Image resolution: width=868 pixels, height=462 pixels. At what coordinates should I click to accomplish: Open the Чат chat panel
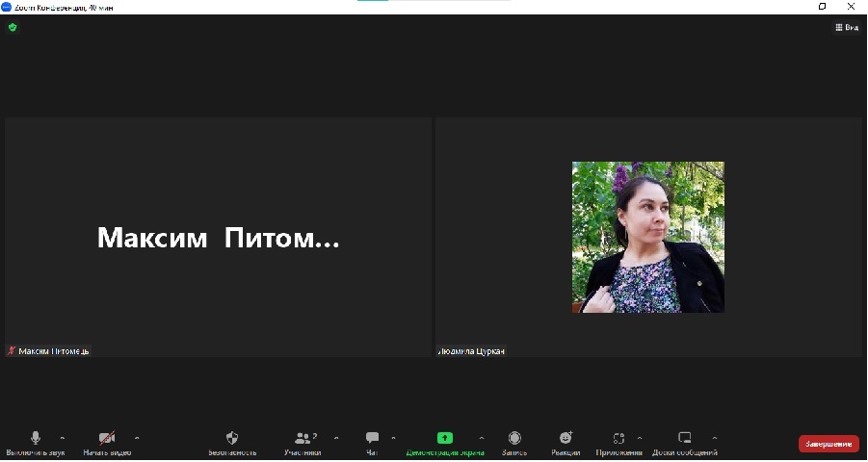tap(372, 444)
